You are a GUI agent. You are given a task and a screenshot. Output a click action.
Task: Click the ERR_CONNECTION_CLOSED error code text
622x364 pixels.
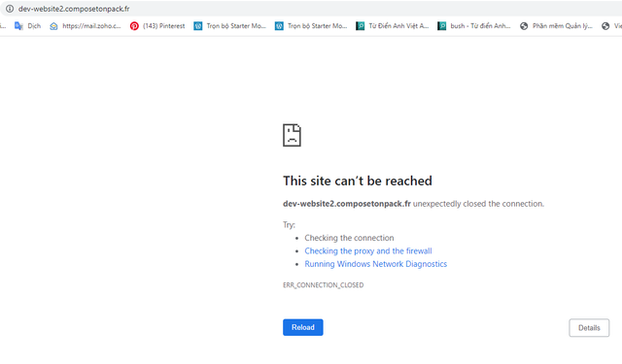324,285
